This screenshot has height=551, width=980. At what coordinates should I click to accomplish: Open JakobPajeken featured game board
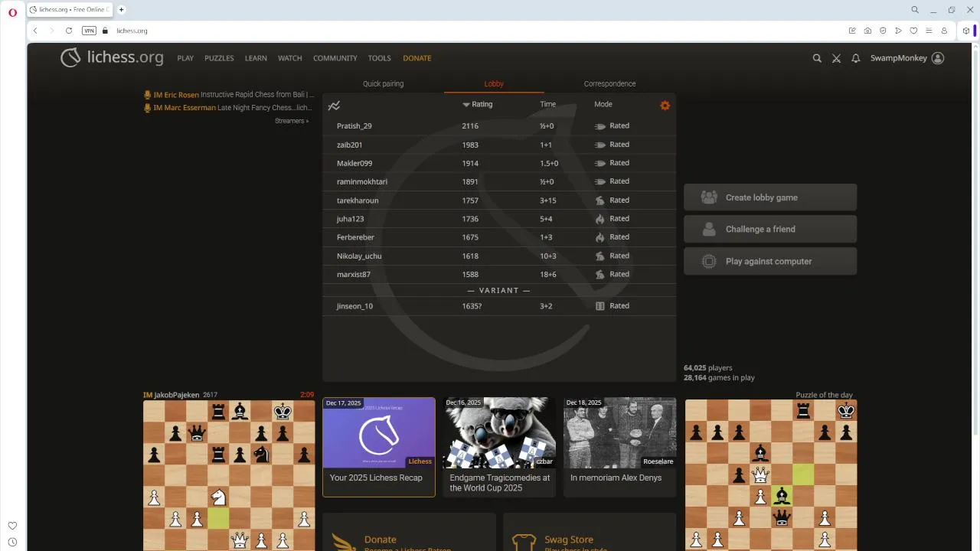click(x=229, y=474)
